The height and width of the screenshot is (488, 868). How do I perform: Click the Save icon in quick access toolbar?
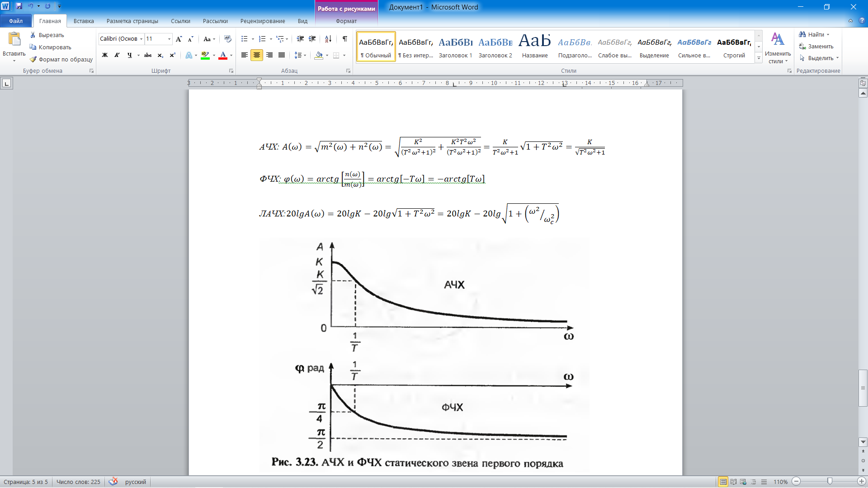point(19,6)
